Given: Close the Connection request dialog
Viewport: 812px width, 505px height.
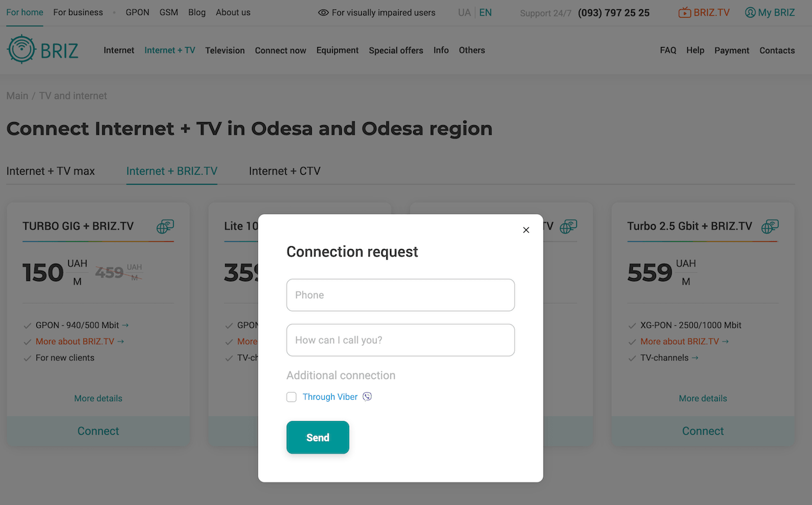Looking at the screenshot, I should [526, 230].
